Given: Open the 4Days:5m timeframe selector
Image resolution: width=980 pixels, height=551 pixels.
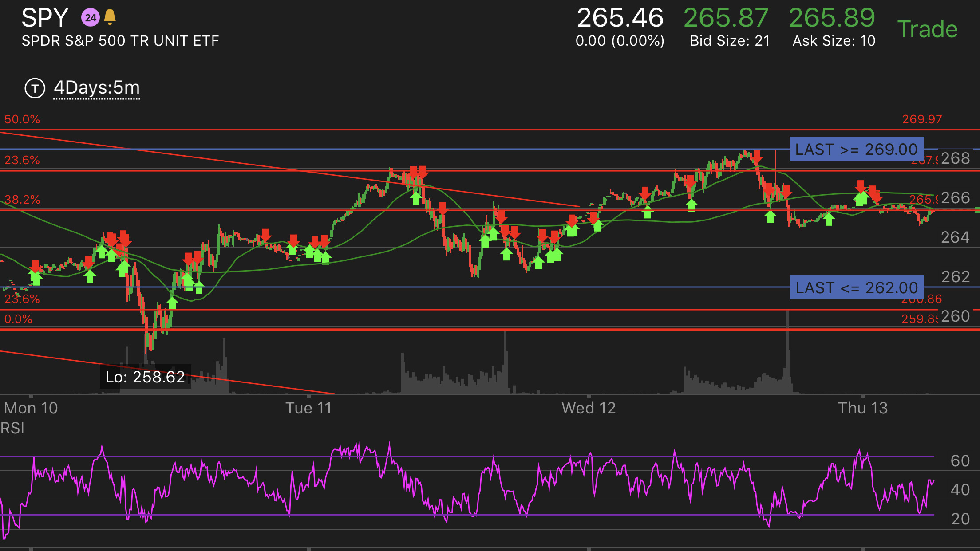Looking at the screenshot, I should pos(97,88).
